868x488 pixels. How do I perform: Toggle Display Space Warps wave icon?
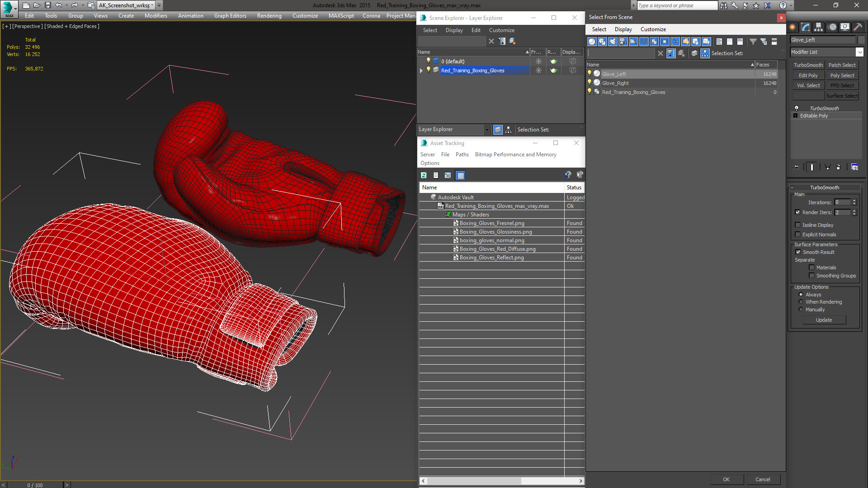coord(644,42)
